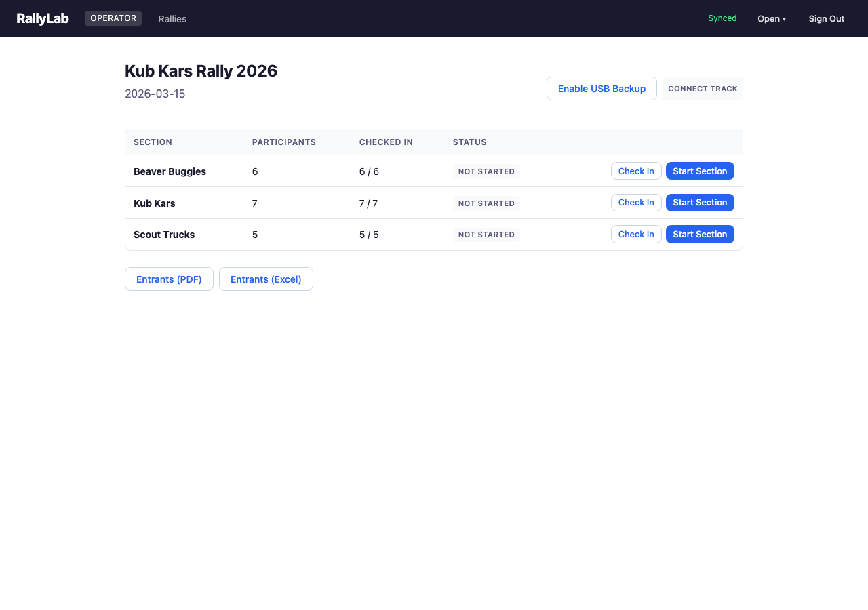Screen dimensions: 868x610
Task: Download Entrants as PDF
Action: 169,279
